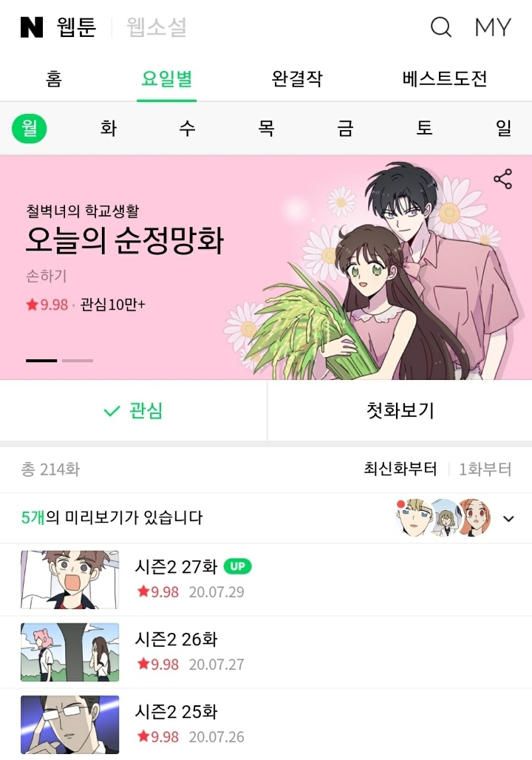Image resolution: width=532 pixels, height=760 pixels.
Task: Sort episodes by 최신화부터
Action: pyautogui.click(x=400, y=469)
